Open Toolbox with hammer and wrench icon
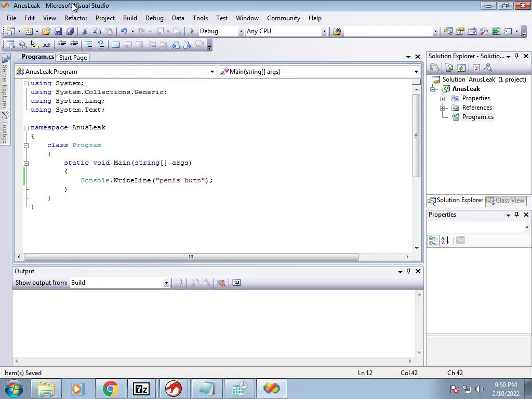532x399 pixels. click(x=484, y=31)
